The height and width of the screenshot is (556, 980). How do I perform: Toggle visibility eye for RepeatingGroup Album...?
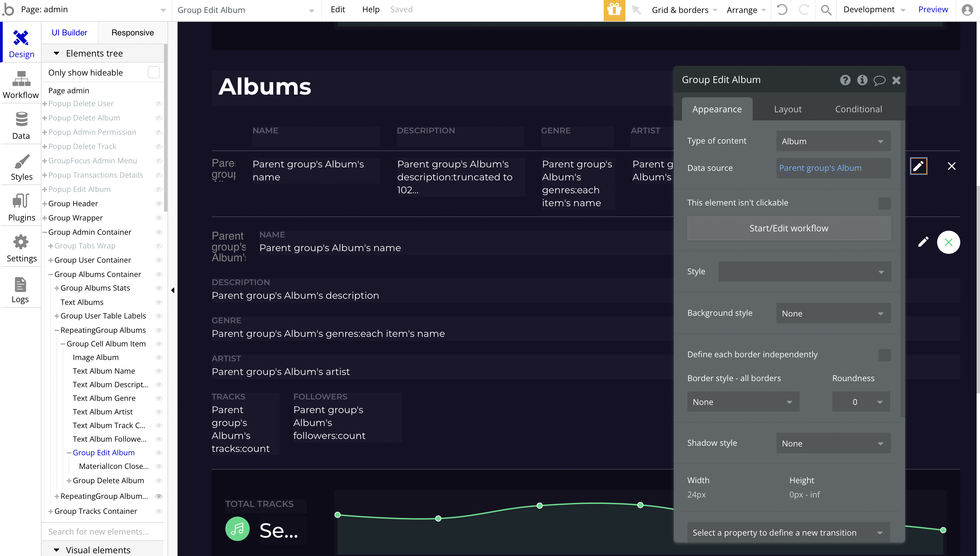tap(159, 496)
